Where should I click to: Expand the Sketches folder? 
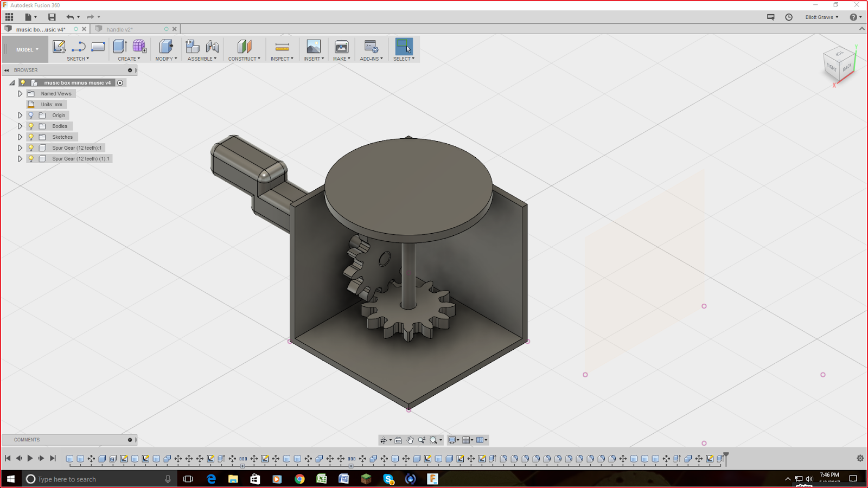pyautogui.click(x=20, y=137)
